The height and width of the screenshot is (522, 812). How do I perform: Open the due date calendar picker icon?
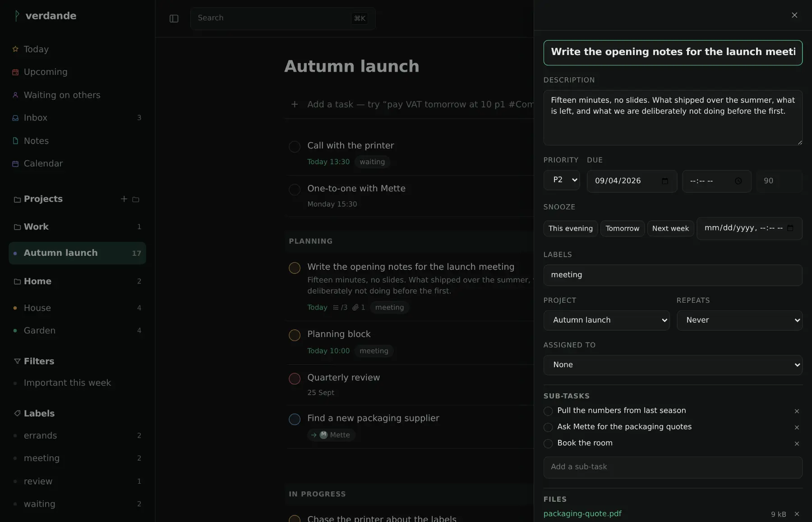[x=664, y=181]
